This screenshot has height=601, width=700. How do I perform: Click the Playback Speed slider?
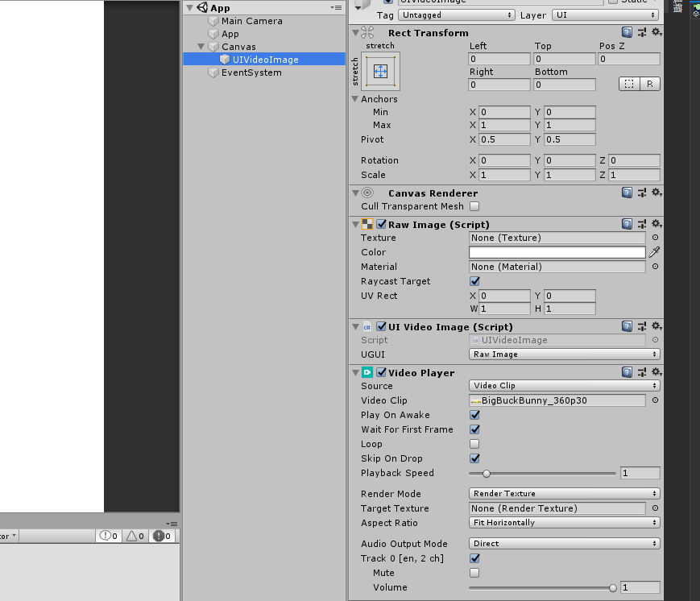click(x=542, y=473)
